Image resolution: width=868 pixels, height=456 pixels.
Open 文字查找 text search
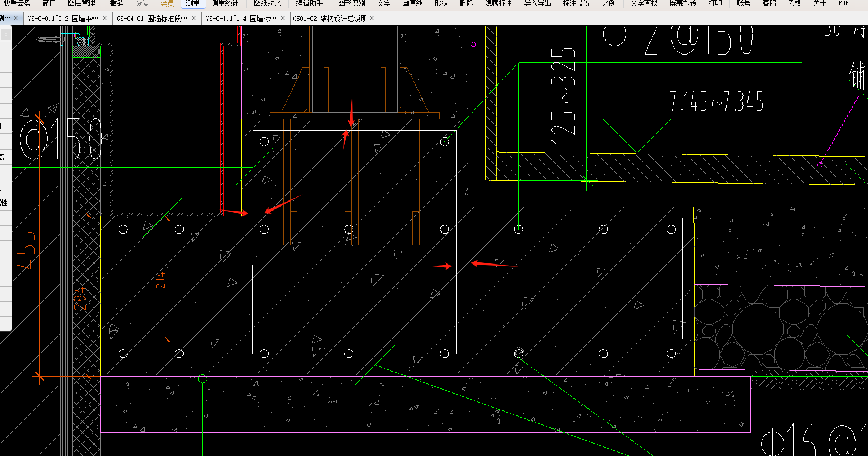click(x=644, y=3)
